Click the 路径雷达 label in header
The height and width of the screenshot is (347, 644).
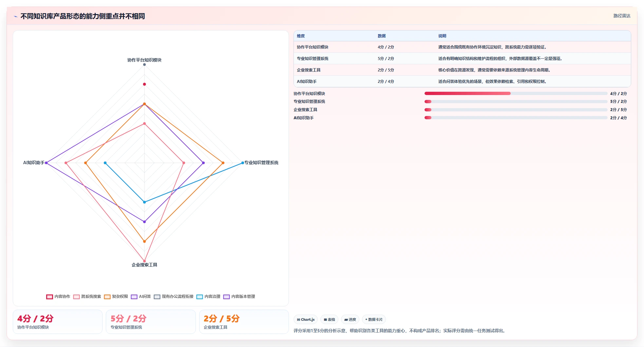tap(622, 16)
